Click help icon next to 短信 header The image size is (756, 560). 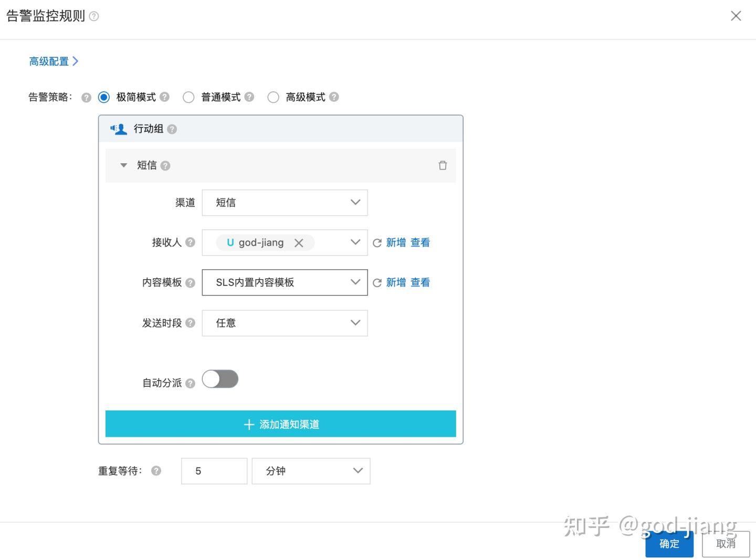tap(165, 166)
